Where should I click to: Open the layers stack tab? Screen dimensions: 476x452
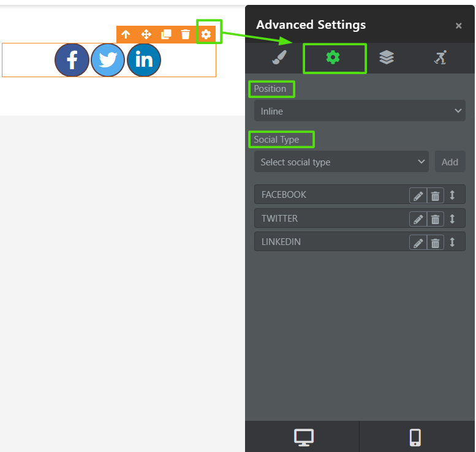(x=387, y=58)
